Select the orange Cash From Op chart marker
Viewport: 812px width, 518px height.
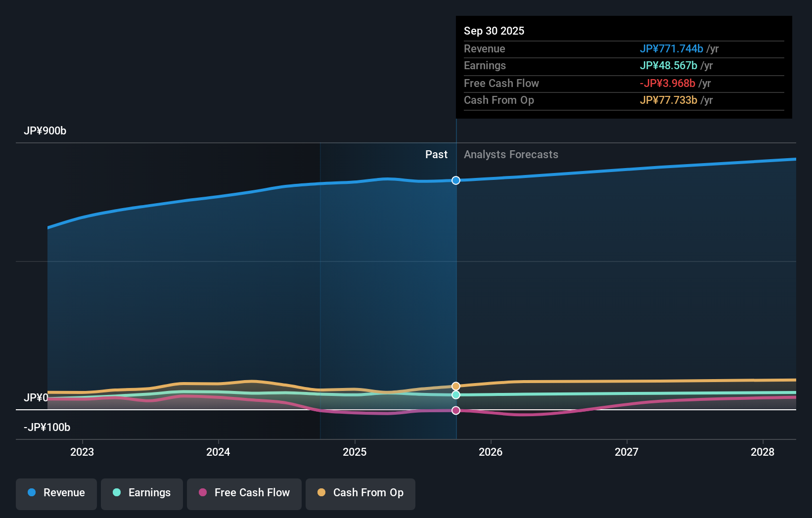click(x=455, y=386)
